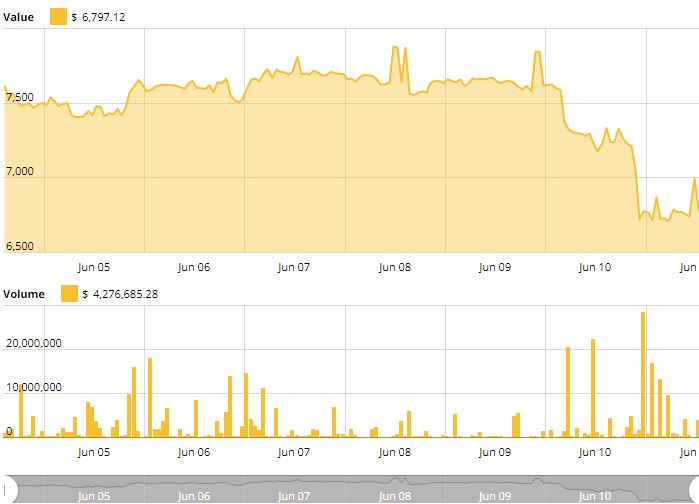699x504 pixels.
Task: Click Jun 06 label on value chart axis
Action: point(194,267)
